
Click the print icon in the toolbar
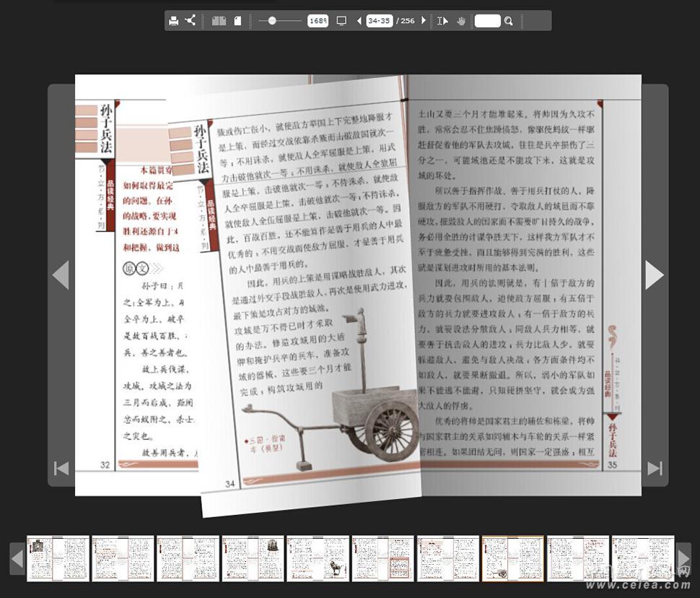coord(173,21)
